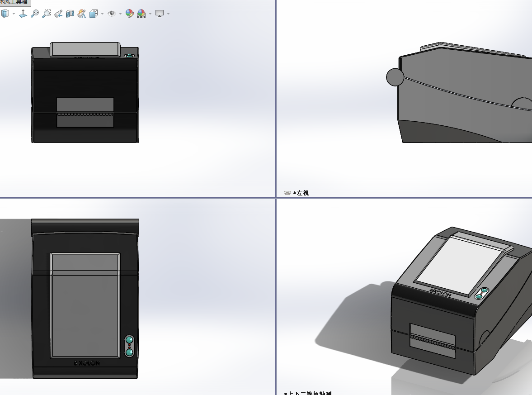
Task: Expand the Hide/Show Items dropdown arrow
Action: (x=120, y=14)
